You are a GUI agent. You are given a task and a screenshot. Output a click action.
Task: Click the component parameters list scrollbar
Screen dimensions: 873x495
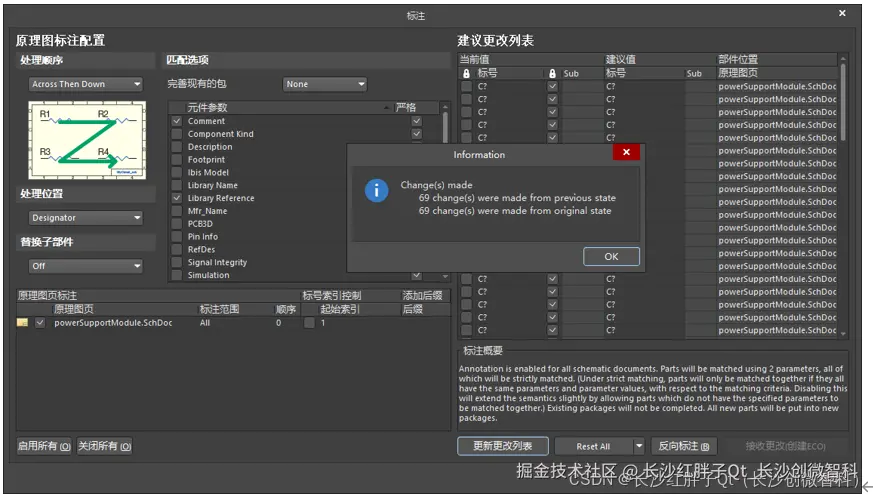pyautogui.click(x=445, y=129)
